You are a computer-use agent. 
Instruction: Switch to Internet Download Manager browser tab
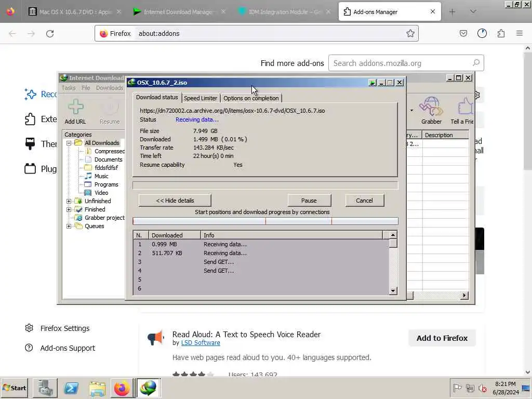(x=179, y=12)
